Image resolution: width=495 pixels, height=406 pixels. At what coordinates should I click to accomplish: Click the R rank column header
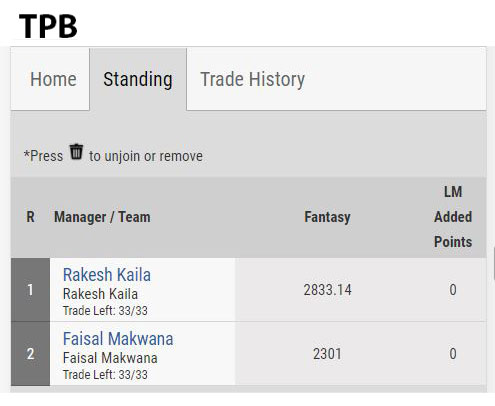tap(30, 217)
